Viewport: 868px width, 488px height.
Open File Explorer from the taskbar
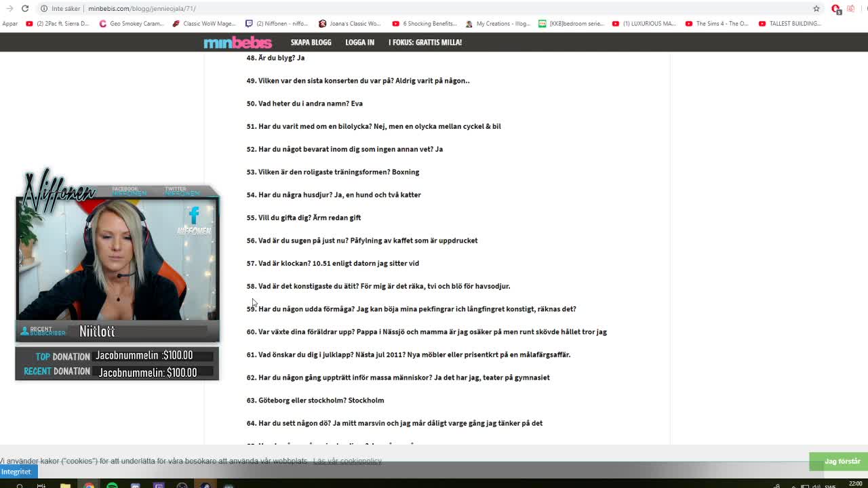click(x=65, y=485)
